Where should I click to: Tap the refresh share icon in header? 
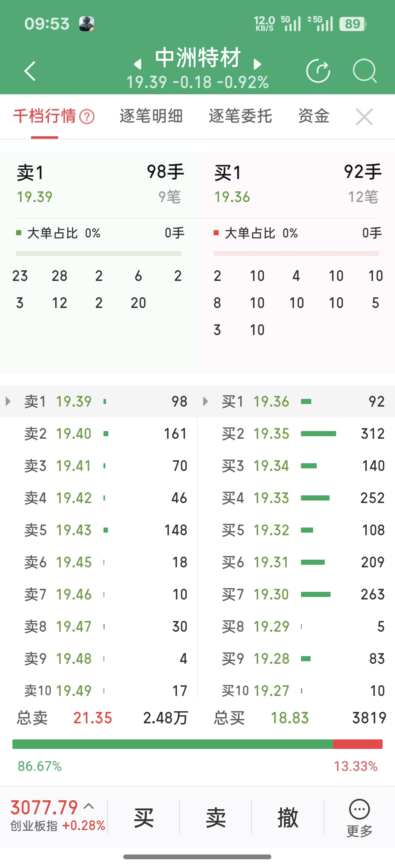(x=318, y=71)
